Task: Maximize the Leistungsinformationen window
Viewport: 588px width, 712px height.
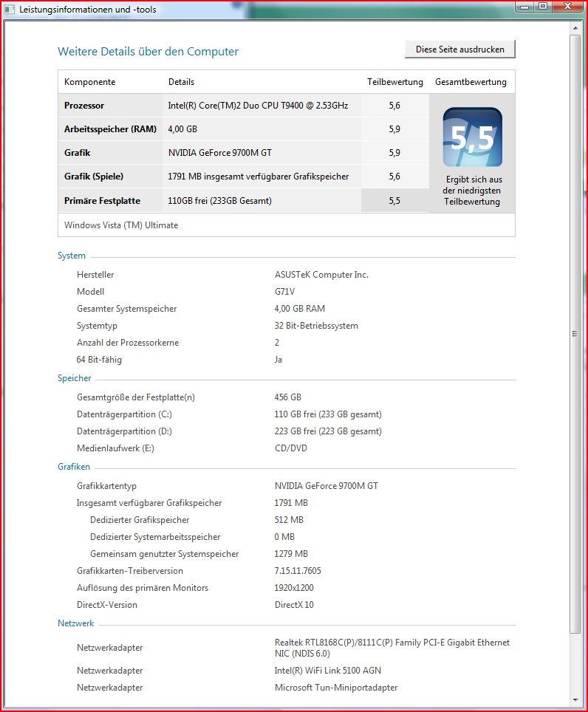Action: pos(543,7)
